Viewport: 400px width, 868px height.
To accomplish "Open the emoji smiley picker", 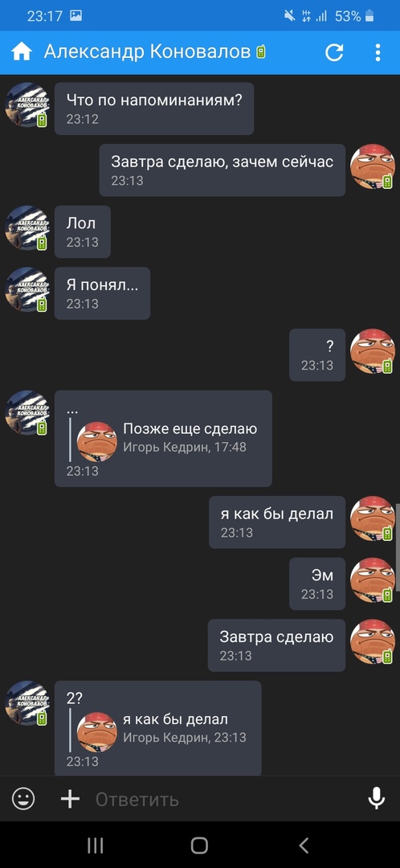I will click(x=23, y=799).
